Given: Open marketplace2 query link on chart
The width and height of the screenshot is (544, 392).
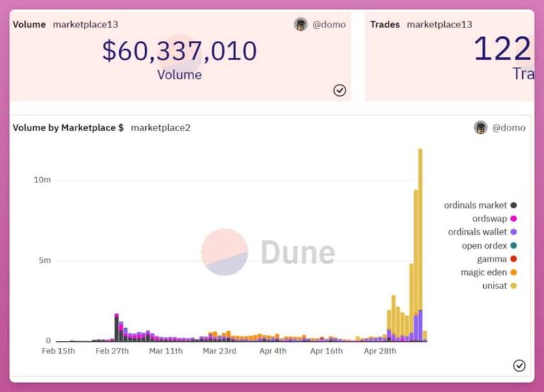Looking at the screenshot, I should pos(160,128).
